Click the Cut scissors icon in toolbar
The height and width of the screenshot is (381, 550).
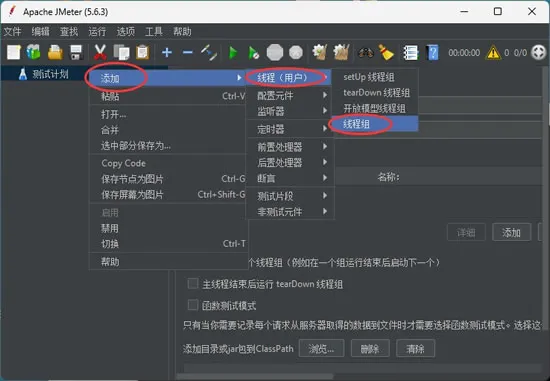tap(100, 53)
